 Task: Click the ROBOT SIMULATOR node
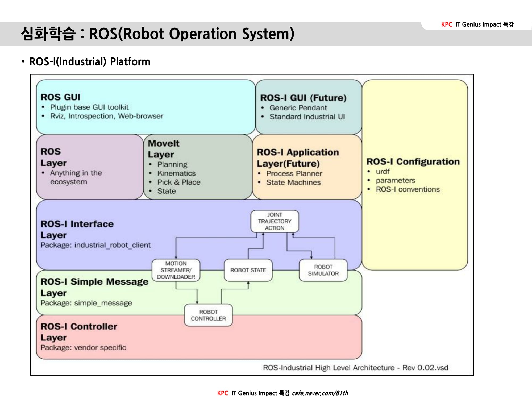[323, 270]
